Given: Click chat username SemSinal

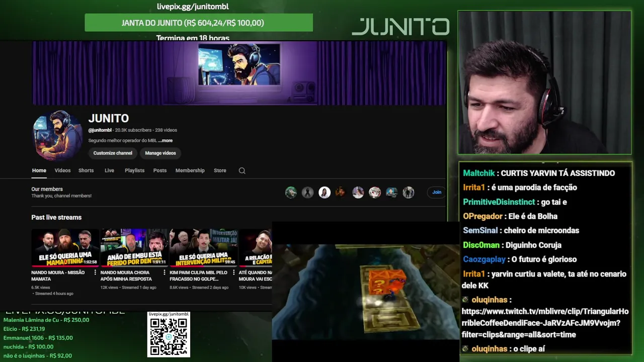Looking at the screenshot, I should click(480, 230).
